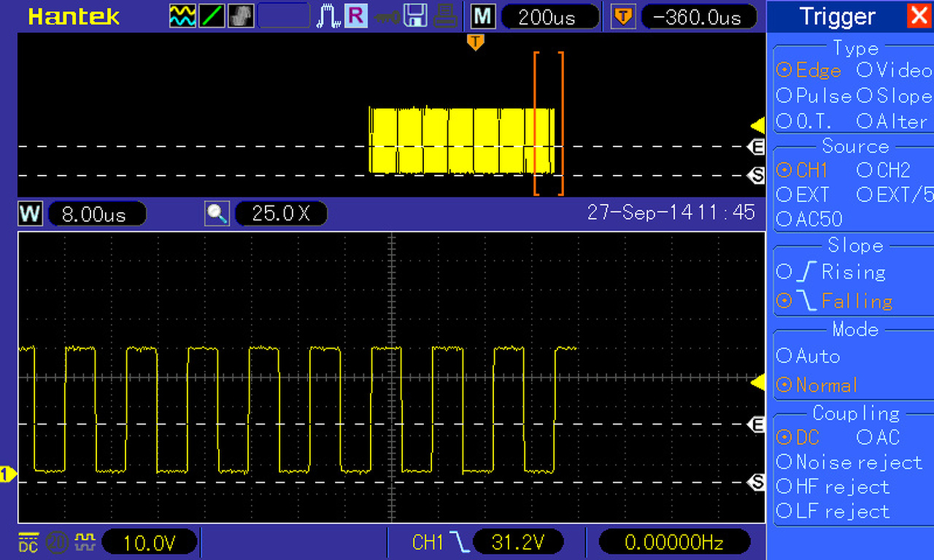Click the falling edge symbol beside CH1 at bottom

(459, 542)
